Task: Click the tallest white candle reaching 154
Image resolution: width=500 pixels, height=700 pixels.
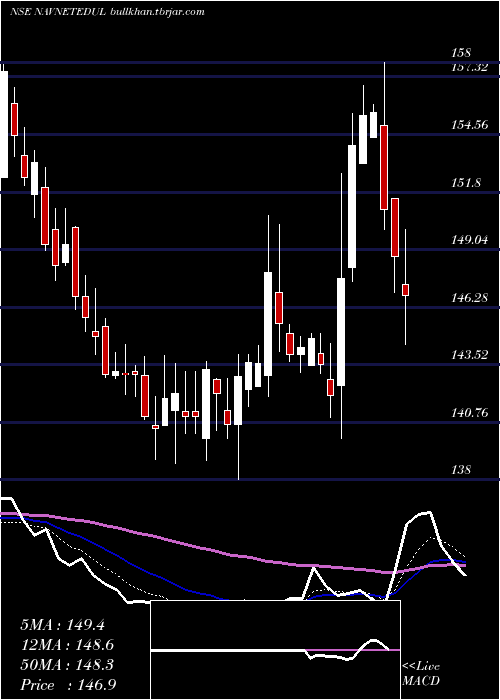Action: 352,206
